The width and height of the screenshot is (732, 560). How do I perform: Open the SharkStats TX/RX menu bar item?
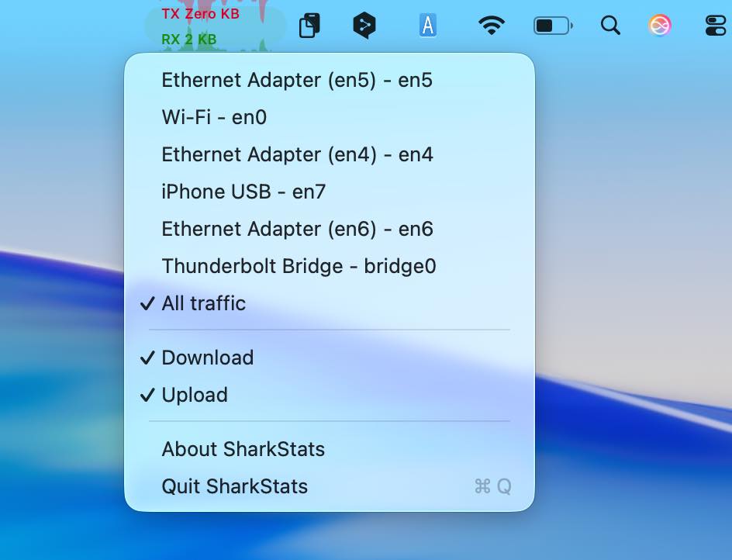tap(215, 26)
